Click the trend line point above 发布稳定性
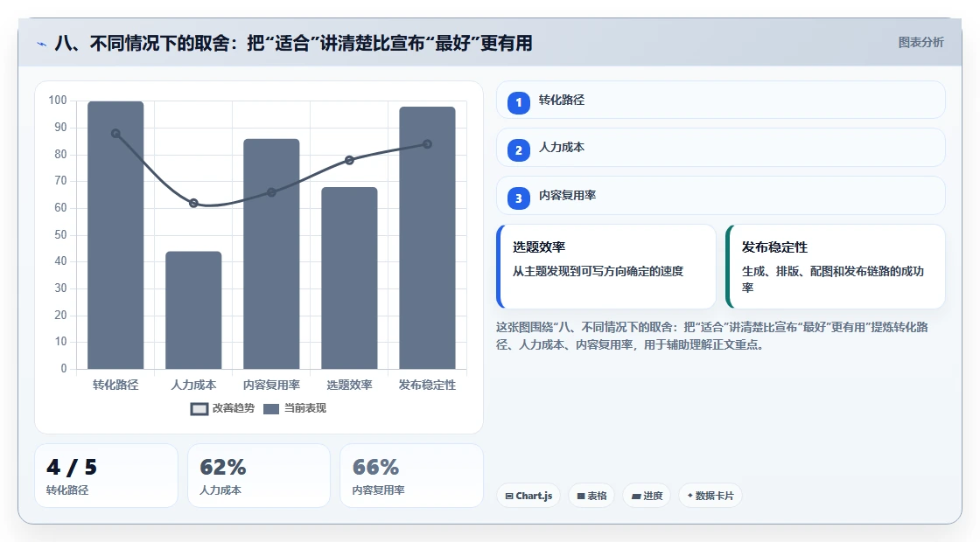The height and width of the screenshot is (542, 980). (x=428, y=144)
